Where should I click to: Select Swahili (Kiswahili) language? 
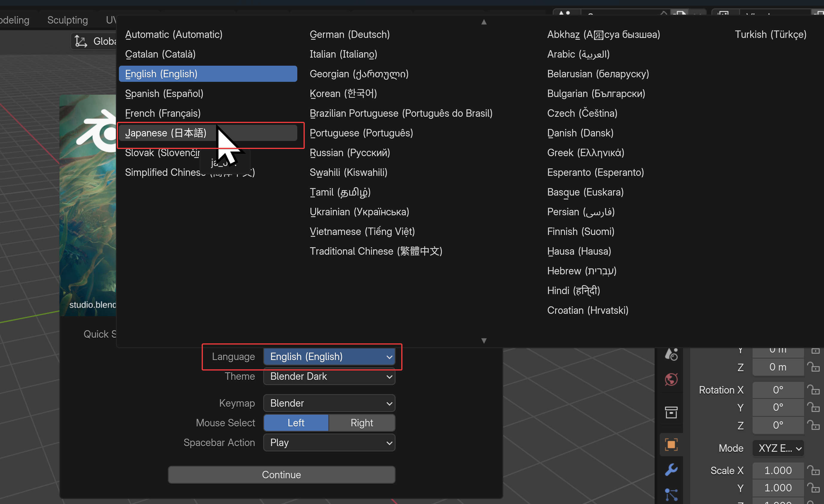(x=348, y=173)
